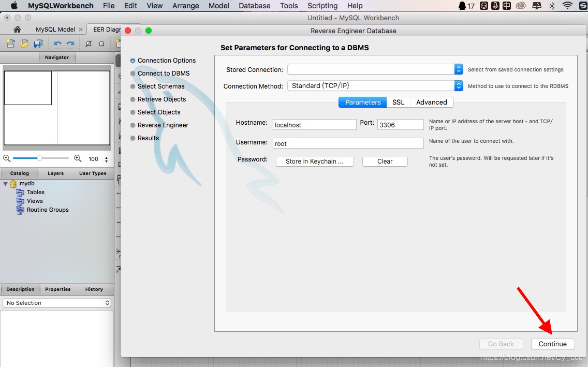
Task: Click the microphone menu bar icon
Action: (495, 6)
